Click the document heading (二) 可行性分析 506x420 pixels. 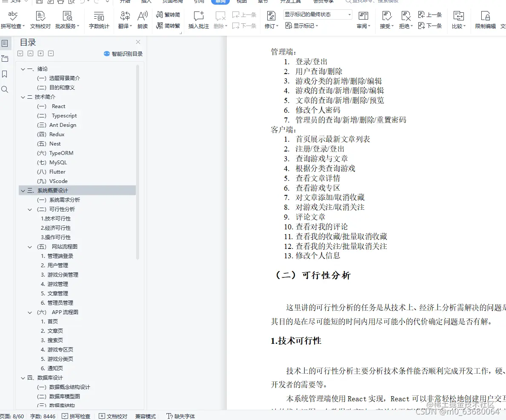[312, 275]
